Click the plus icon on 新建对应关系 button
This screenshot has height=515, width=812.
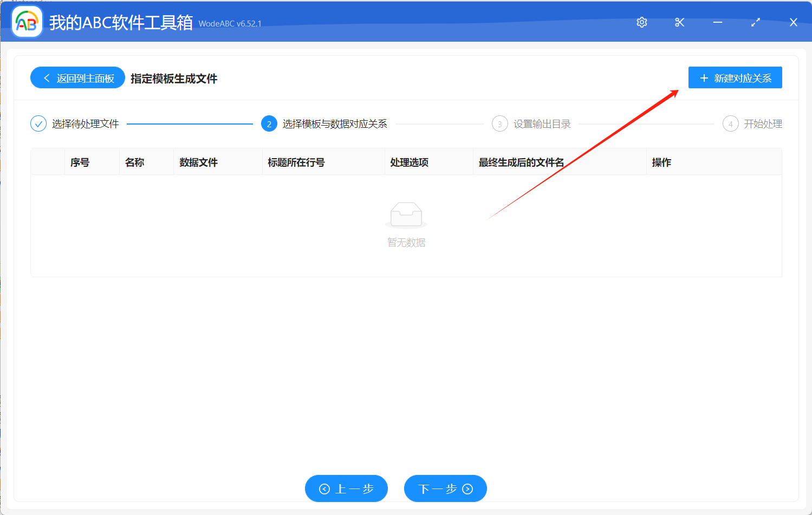(x=704, y=77)
